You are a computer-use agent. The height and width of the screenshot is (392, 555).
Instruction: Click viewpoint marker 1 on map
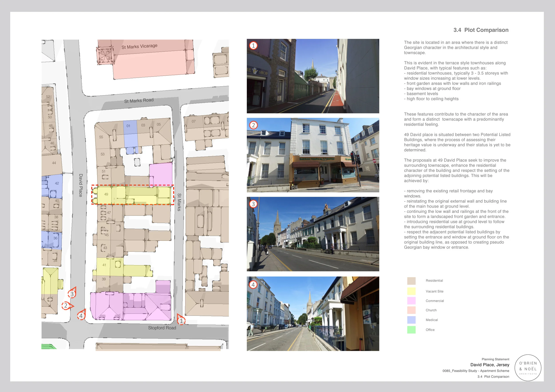(181, 321)
